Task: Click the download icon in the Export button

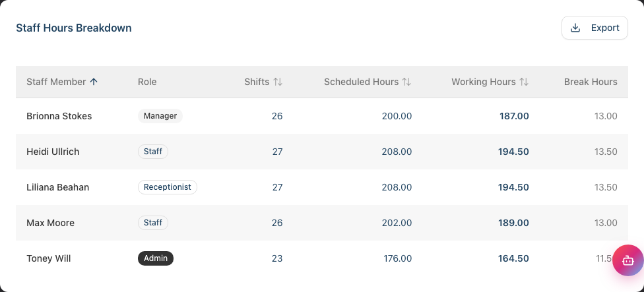Action: coord(575,28)
